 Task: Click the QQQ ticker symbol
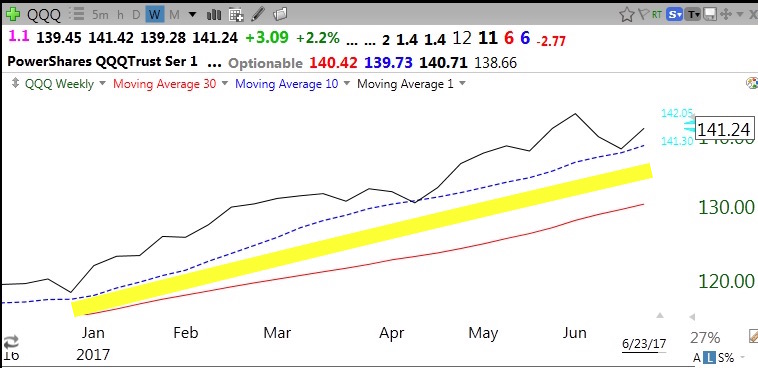pyautogui.click(x=44, y=15)
